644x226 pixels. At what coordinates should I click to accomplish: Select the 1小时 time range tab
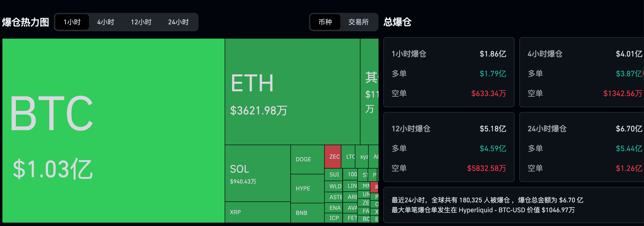(x=72, y=22)
